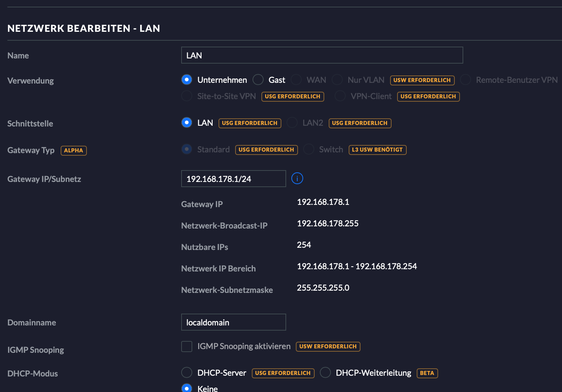Click the range 192.168.178.1 - 192.168.178.254

[x=357, y=266]
